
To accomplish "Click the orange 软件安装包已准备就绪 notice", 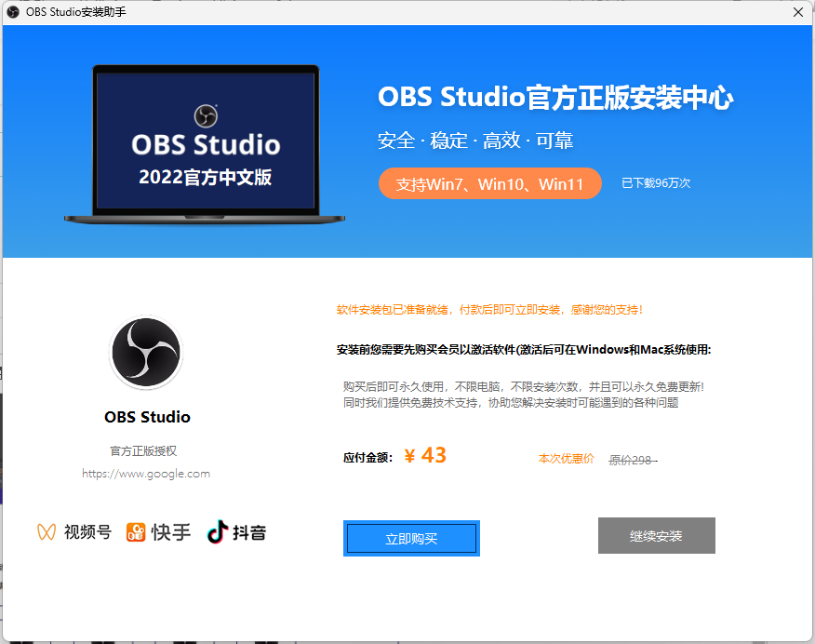I will [x=489, y=310].
